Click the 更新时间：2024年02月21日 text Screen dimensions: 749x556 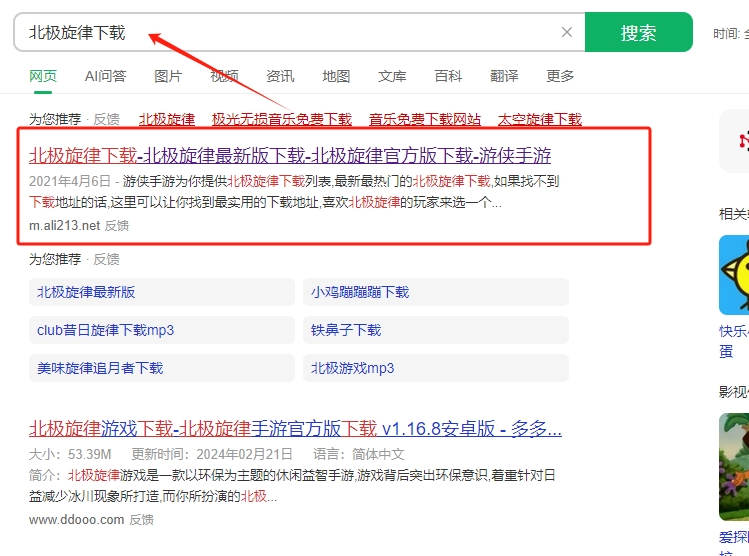click(x=212, y=454)
